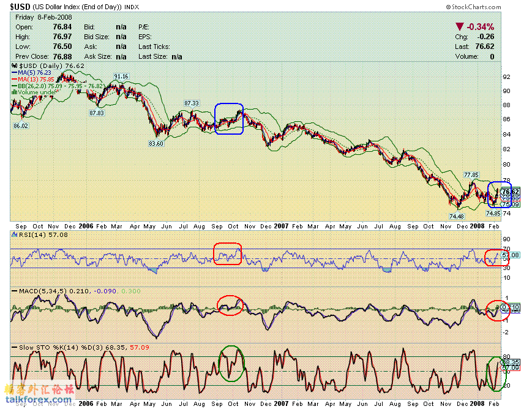Click the candlestick icon beside $USD (Daily)
Screen dimensions: 532x409
[14, 66]
